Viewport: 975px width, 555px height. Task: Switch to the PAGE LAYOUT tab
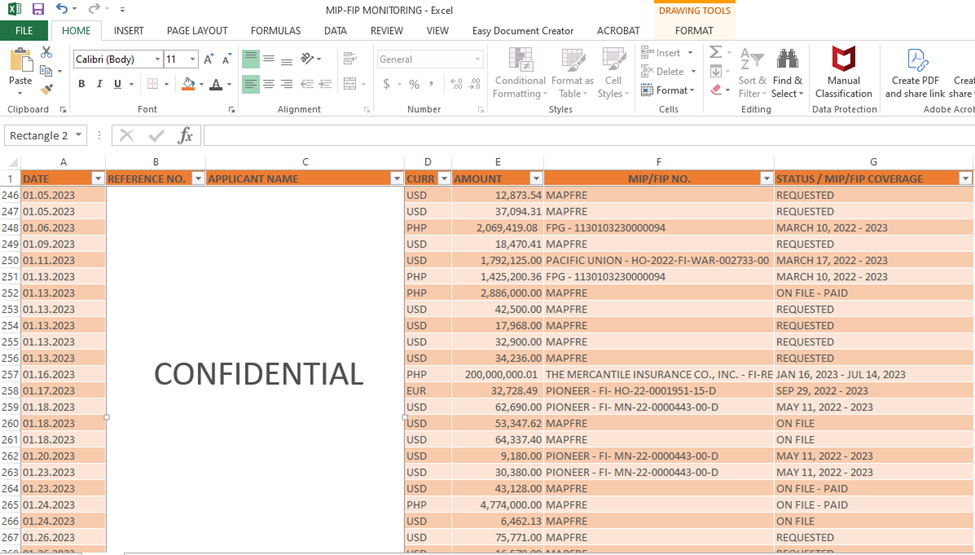[x=197, y=30]
